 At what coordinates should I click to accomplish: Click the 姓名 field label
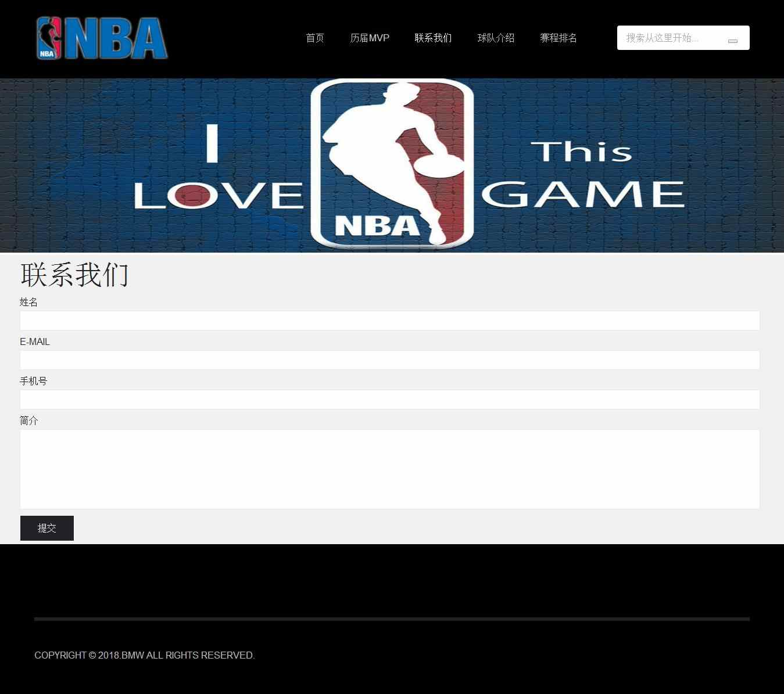(28, 302)
